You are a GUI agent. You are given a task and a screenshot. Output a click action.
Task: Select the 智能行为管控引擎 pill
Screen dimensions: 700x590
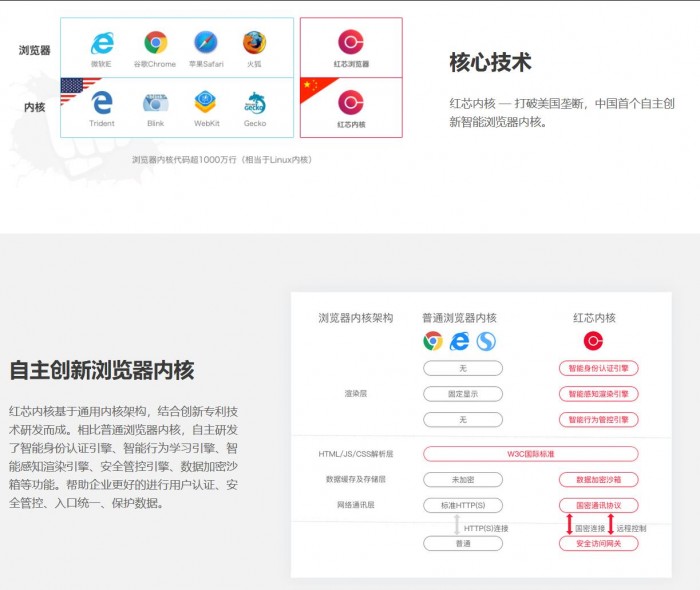coord(598,420)
